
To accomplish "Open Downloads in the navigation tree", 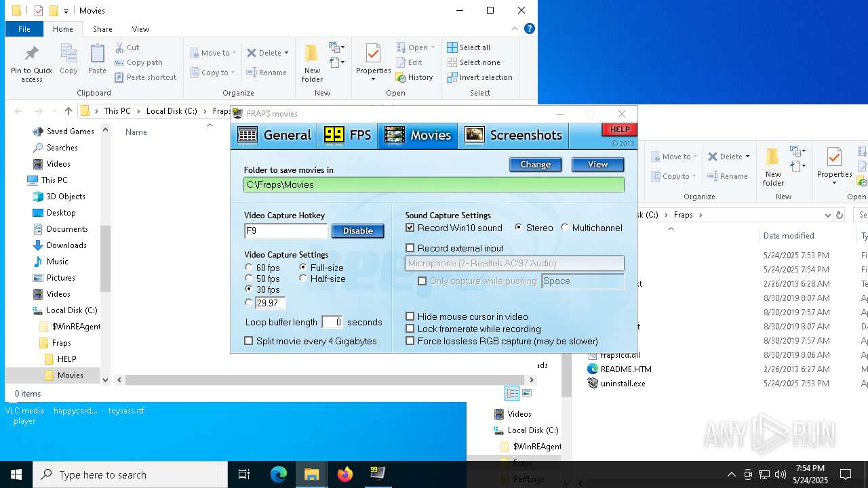I will 60,245.
